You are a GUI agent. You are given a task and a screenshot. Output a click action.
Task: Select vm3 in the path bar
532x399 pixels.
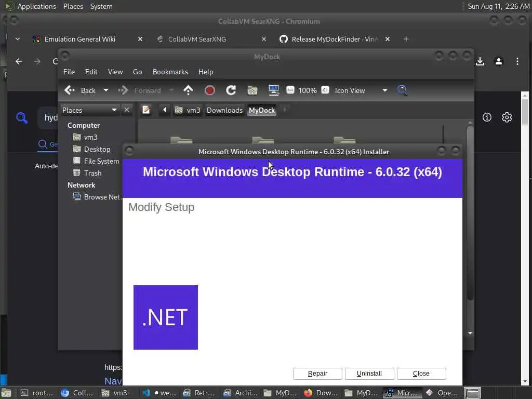(x=188, y=110)
